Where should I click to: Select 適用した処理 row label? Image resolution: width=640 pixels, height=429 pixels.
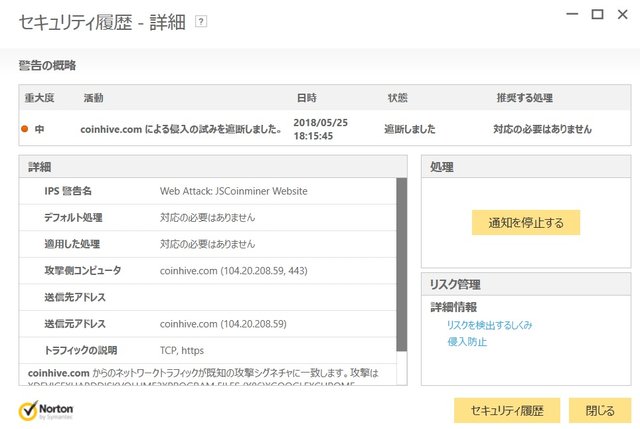click(72, 244)
